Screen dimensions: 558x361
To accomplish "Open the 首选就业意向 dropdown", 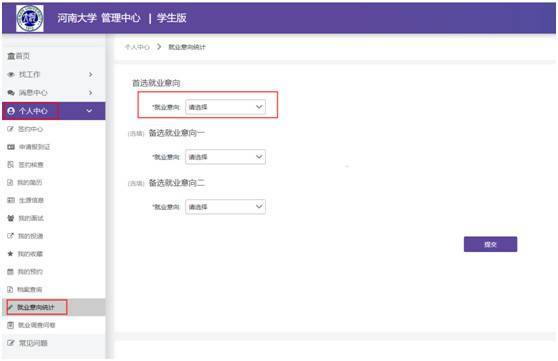I will click(x=225, y=107).
